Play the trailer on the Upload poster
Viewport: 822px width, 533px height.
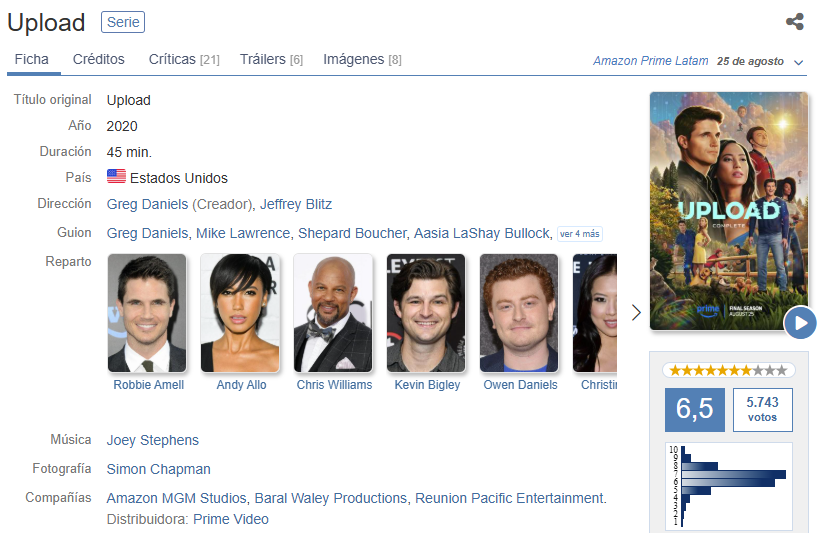coord(800,322)
